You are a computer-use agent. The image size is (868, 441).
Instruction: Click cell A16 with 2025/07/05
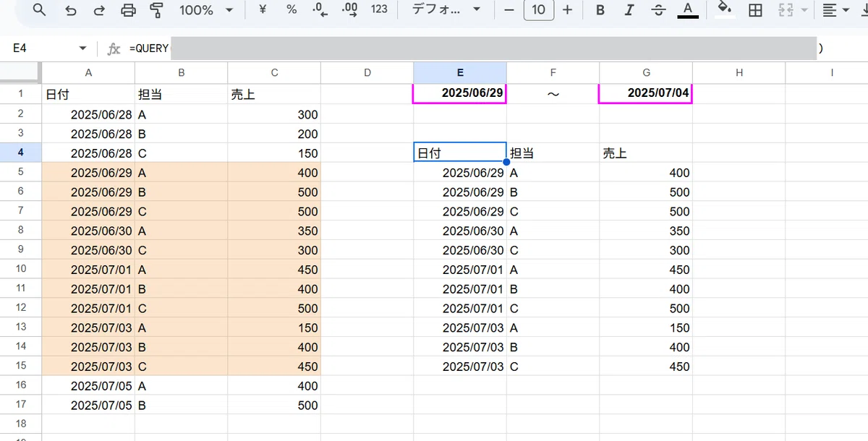(x=88, y=385)
